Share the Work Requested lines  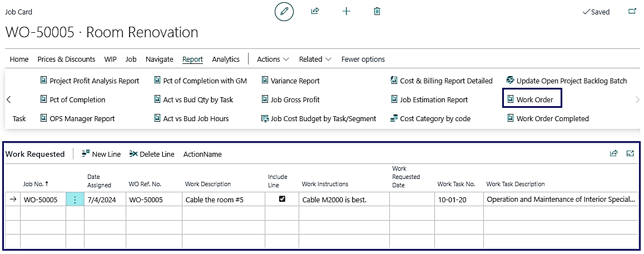613,154
